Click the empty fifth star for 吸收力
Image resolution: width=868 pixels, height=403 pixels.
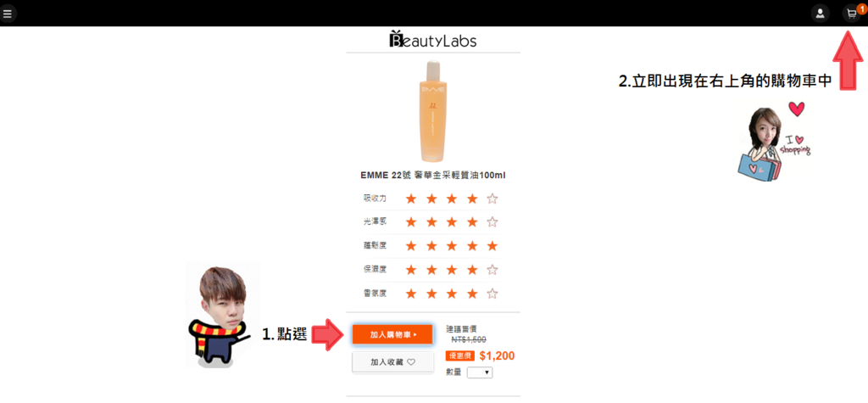[492, 199]
